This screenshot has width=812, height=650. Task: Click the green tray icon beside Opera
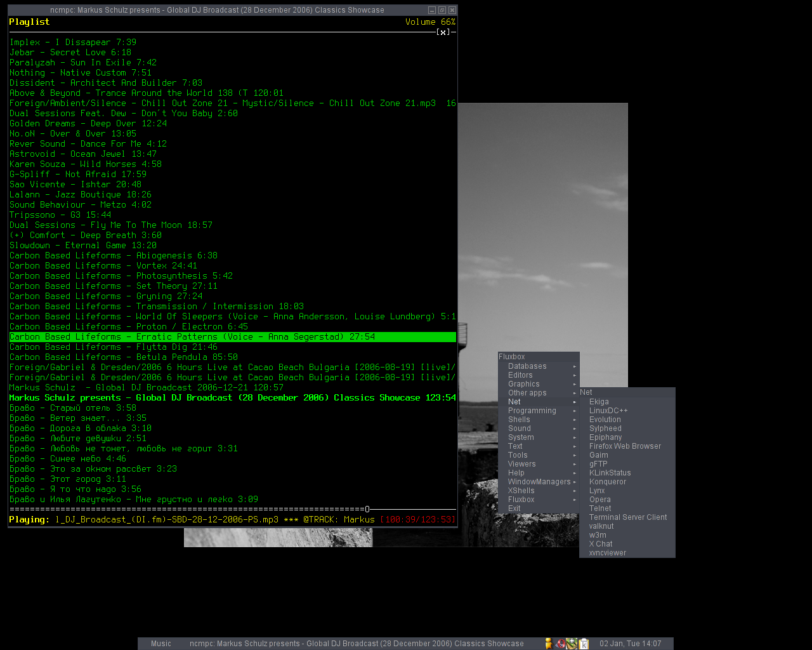click(572, 644)
